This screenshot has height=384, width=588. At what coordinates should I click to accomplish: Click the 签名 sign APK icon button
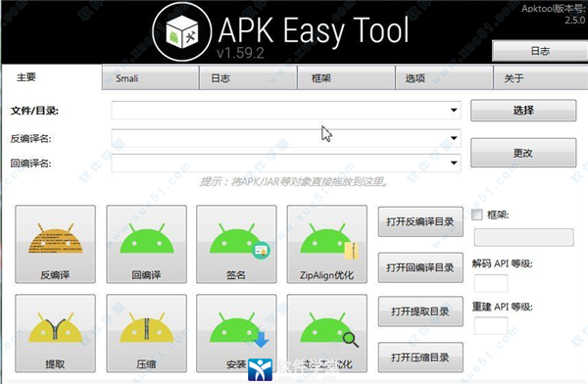point(236,244)
